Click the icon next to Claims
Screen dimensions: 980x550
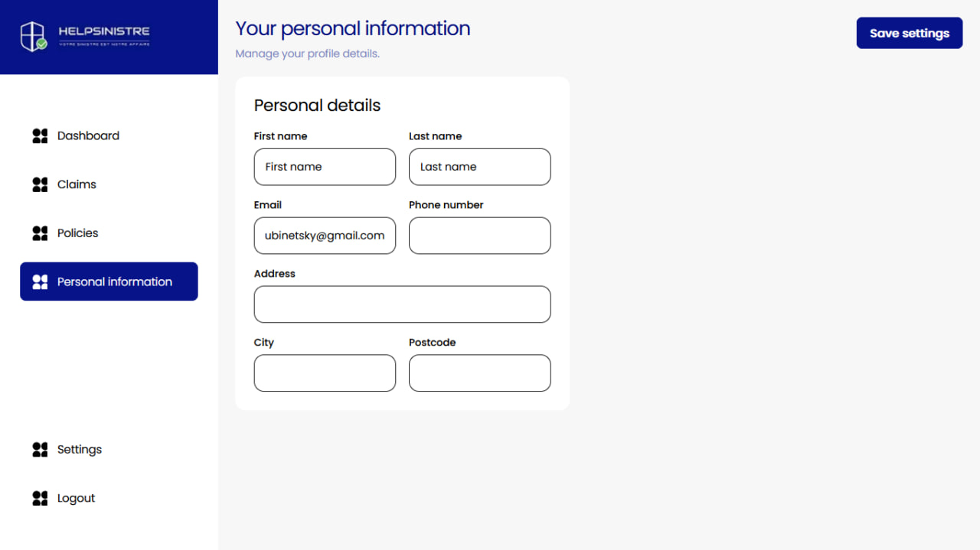pyautogui.click(x=40, y=184)
